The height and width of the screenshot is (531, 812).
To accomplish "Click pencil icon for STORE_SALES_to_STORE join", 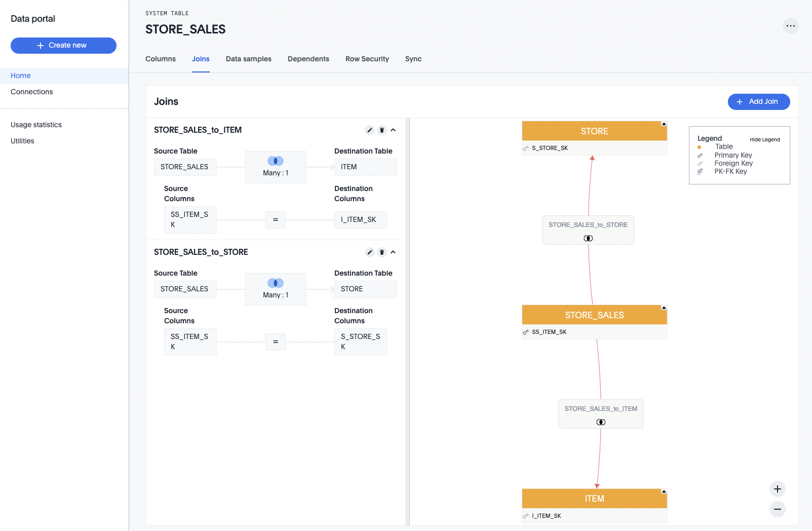I will [370, 252].
